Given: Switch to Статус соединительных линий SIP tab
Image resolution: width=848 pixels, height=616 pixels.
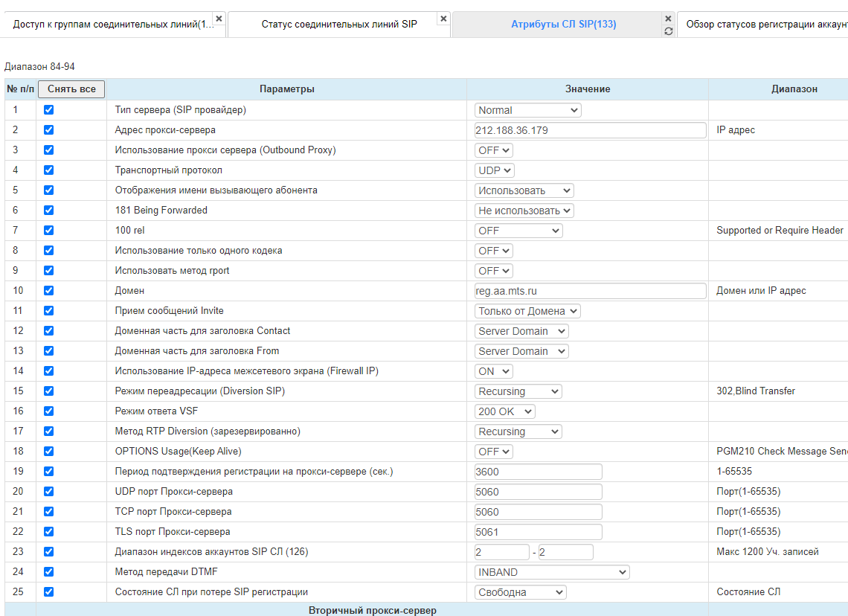Looking at the screenshot, I should (x=338, y=25).
